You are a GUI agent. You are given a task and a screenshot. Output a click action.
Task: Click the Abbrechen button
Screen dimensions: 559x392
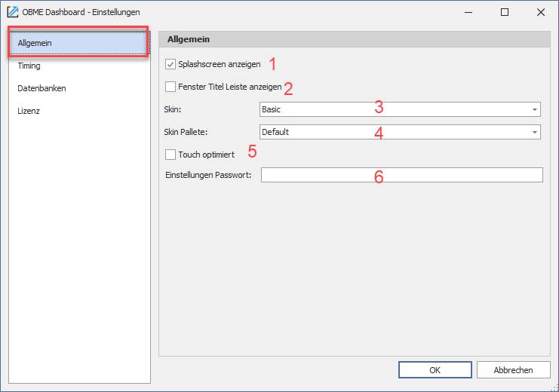(x=514, y=370)
